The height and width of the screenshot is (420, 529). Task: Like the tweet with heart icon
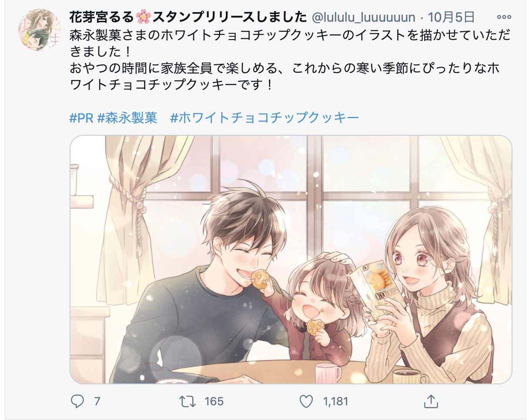306,401
